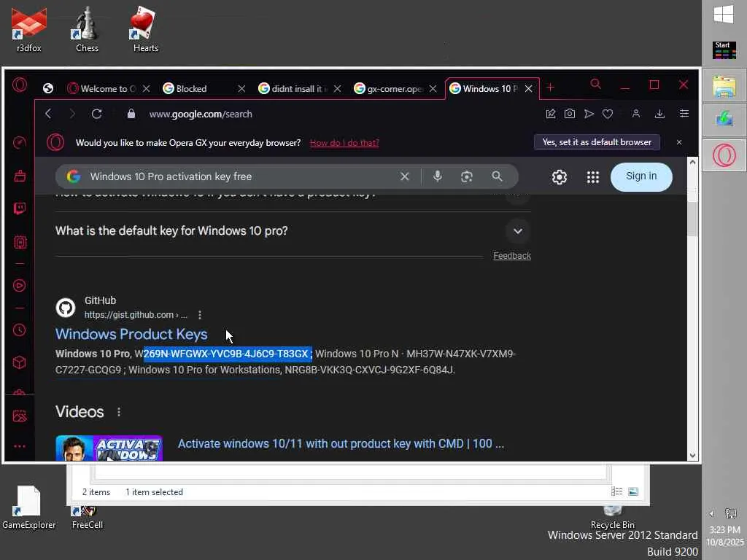Click the search tabs magnifier icon
This screenshot has height=560, width=747.
595,85
